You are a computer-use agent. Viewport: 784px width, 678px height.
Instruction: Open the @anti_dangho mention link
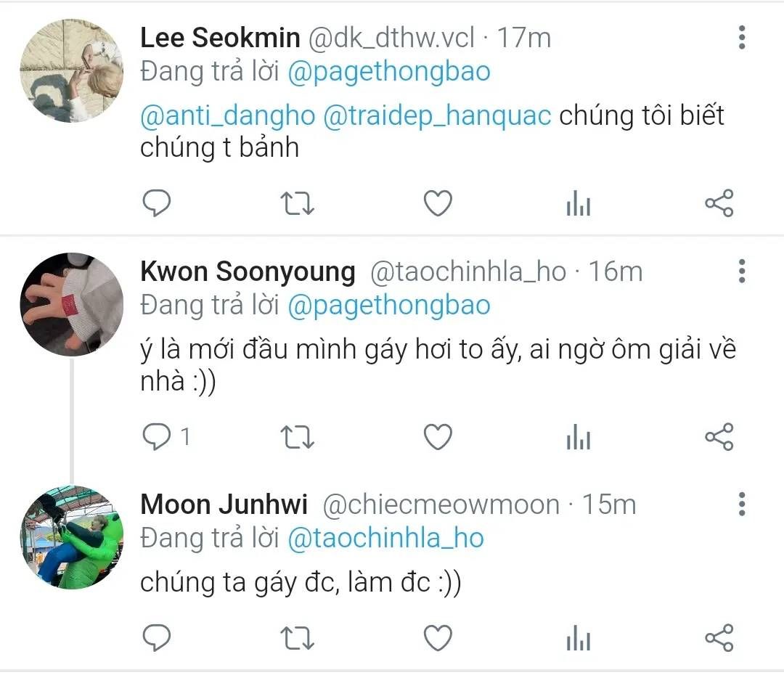click(x=228, y=116)
